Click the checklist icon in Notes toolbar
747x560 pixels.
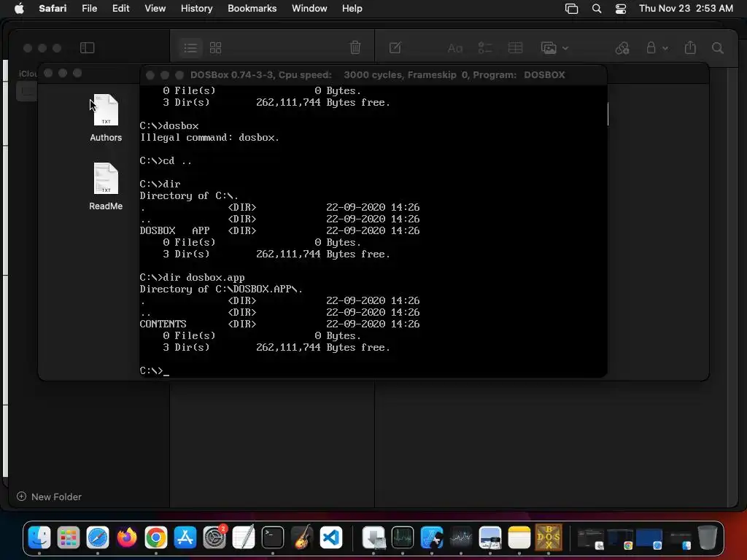tap(485, 47)
